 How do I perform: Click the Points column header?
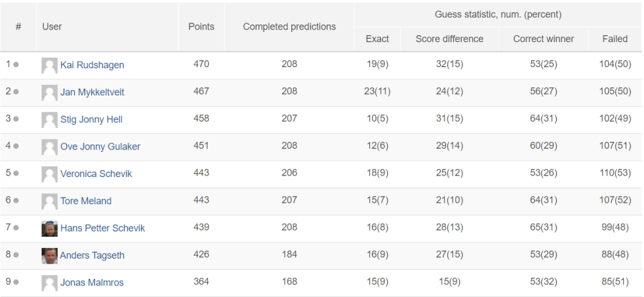[201, 26]
